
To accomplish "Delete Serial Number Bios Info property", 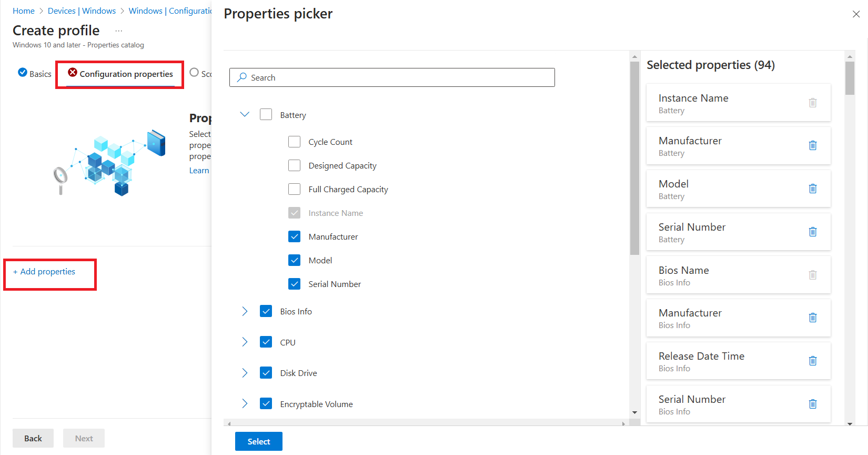I will (x=812, y=404).
